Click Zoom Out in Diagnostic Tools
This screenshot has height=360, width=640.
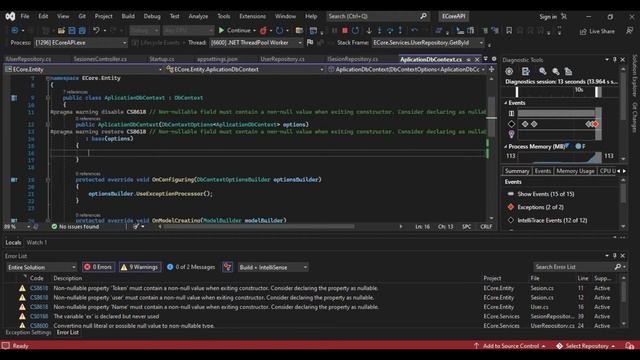556,71
